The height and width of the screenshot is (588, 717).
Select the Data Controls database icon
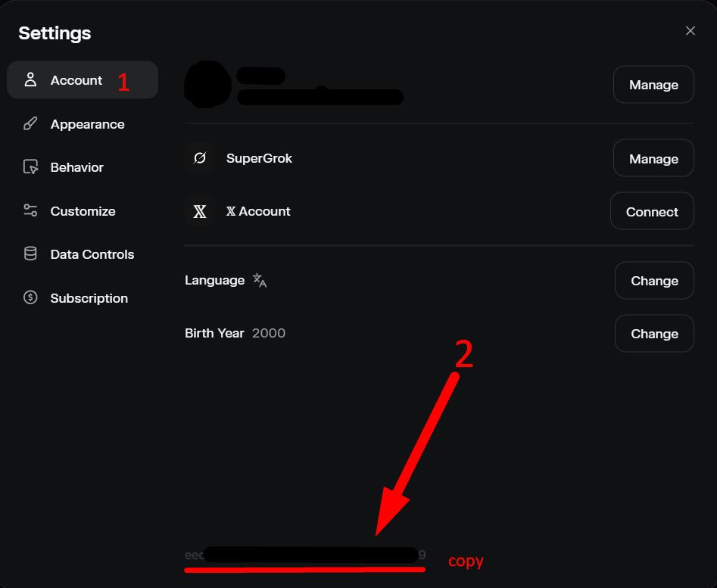click(x=30, y=254)
